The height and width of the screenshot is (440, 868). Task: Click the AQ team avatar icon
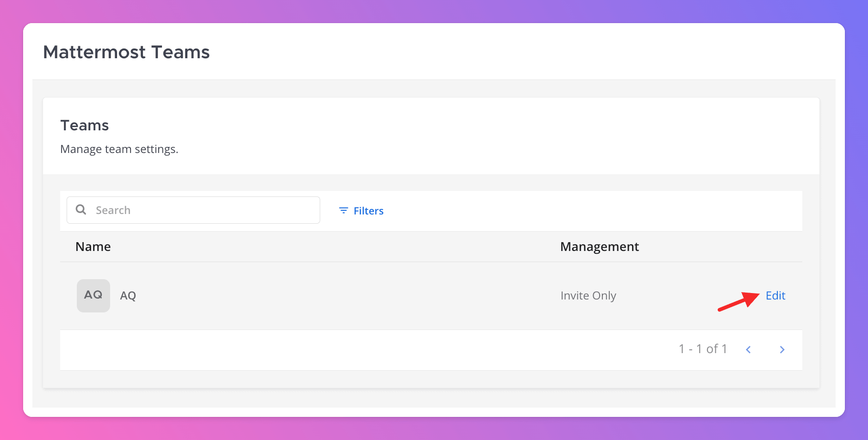[93, 295]
